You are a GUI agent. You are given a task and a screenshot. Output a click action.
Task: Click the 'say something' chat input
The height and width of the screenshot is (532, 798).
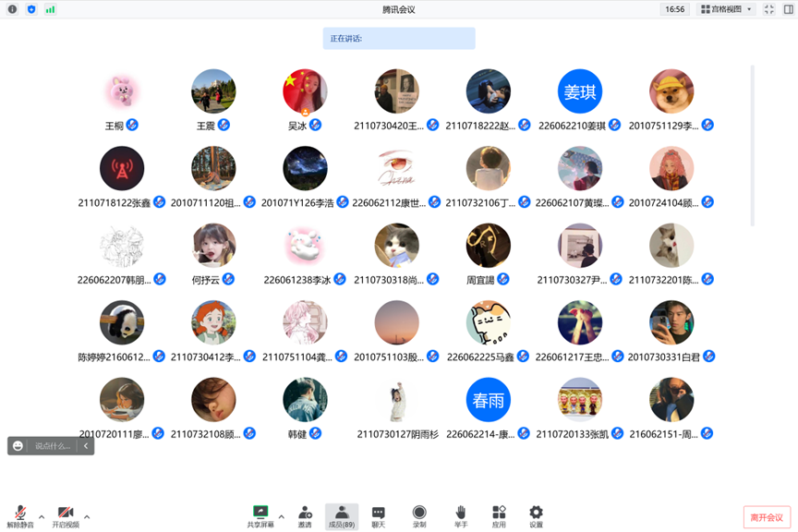click(53, 446)
